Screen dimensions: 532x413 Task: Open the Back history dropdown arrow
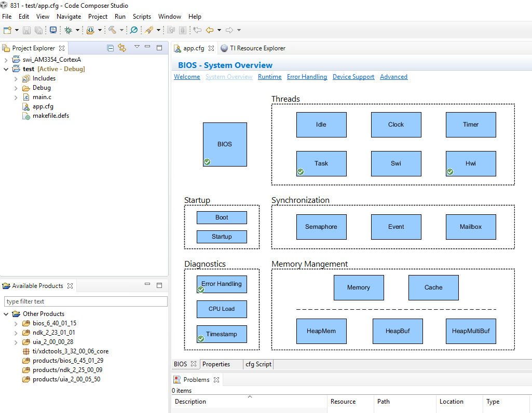[219, 30]
